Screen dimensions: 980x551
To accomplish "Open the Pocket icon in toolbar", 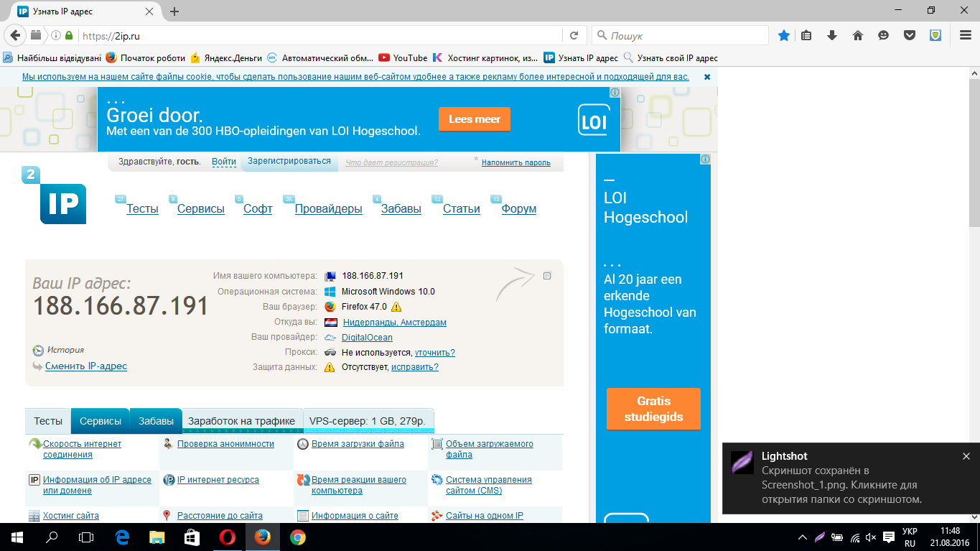I will (910, 35).
